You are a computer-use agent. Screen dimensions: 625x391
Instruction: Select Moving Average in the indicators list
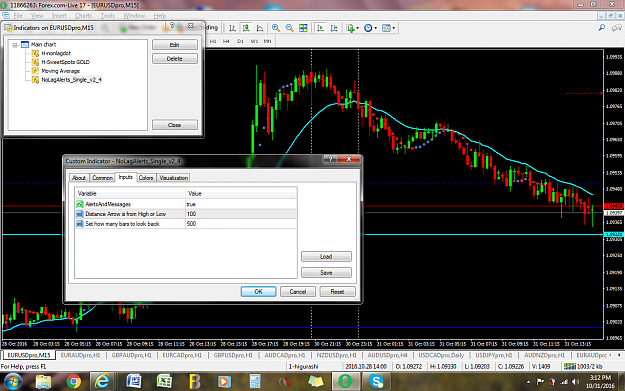pyautogui.click(x=61, y=71)
